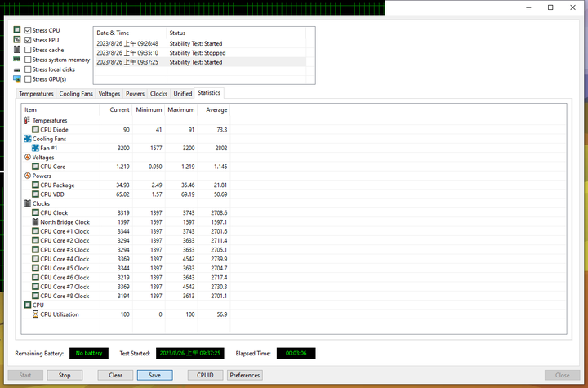The image size is (588, 388).
Task: Enable the Stress local disks checkbox
Action: (28, 69)
